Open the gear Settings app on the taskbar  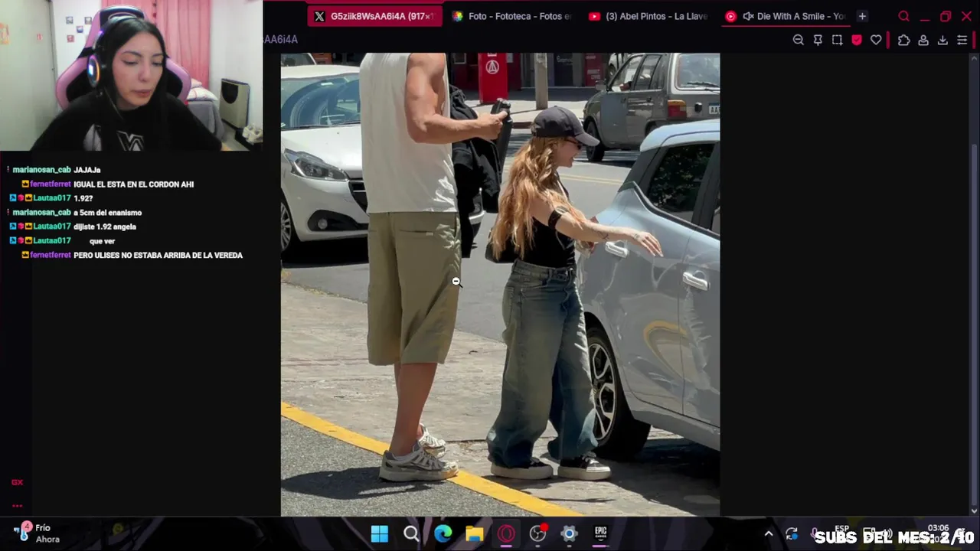click(x=569, y=533)
